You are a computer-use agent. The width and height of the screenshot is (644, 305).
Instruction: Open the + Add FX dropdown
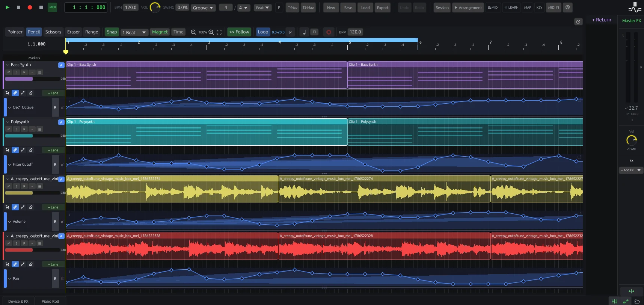coord(631,170)
